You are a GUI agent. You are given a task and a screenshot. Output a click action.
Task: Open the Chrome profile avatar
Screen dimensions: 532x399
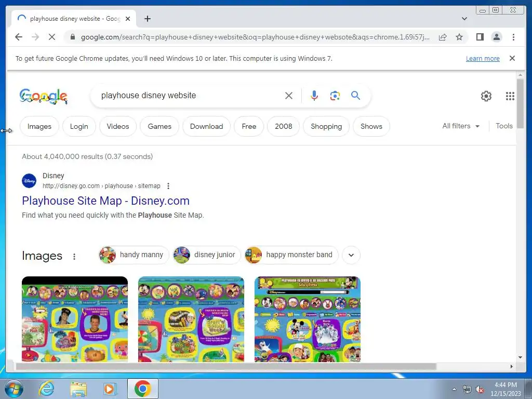coord(496,37)
